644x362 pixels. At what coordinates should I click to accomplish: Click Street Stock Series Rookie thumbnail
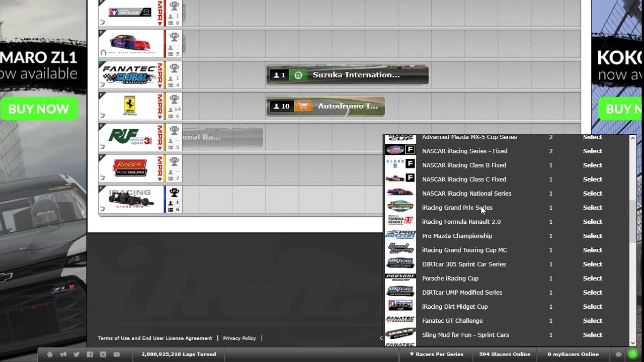click(x=131, y=44)
